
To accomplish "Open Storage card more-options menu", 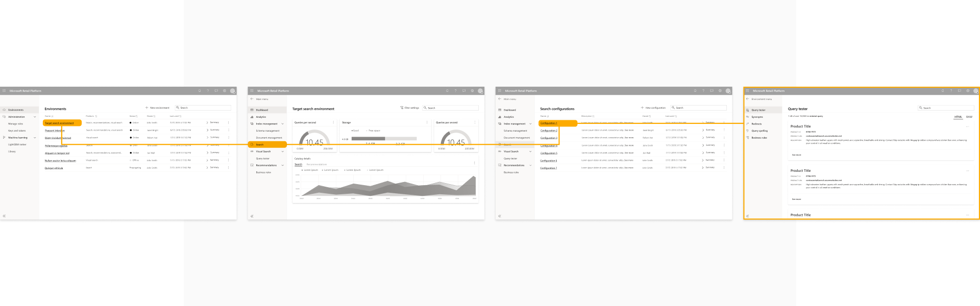I will click(x=427, y=122).
